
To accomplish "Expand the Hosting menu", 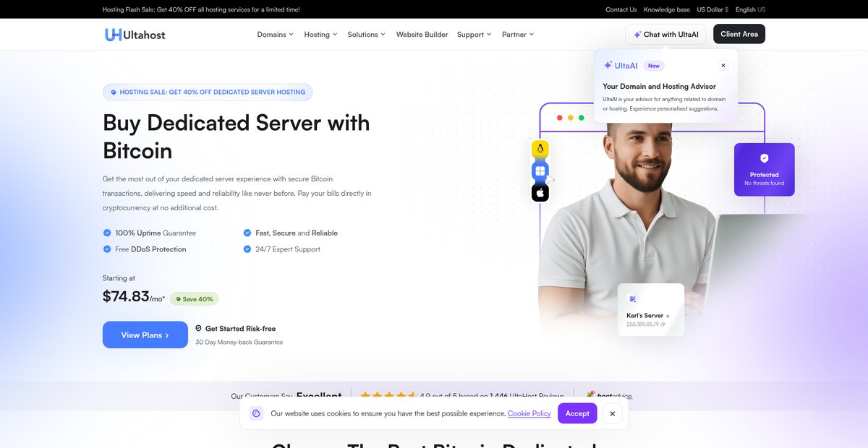I will click(320, 34).
